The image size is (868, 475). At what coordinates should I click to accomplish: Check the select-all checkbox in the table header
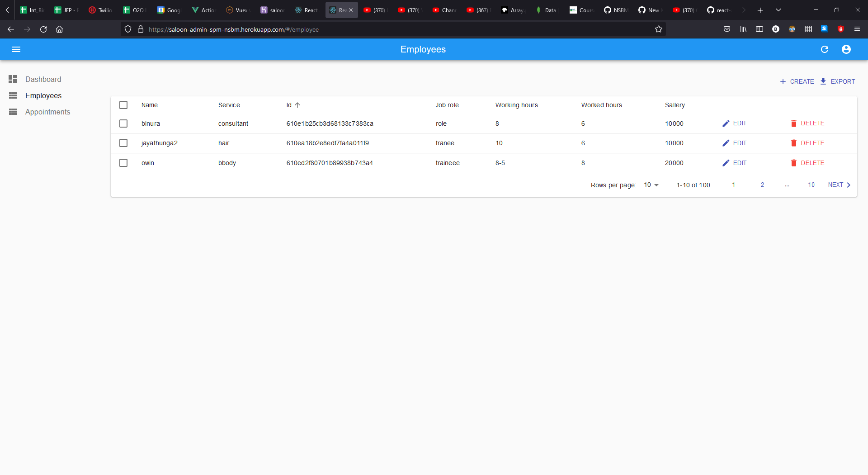pyautogui.click(x=123, y=105)
